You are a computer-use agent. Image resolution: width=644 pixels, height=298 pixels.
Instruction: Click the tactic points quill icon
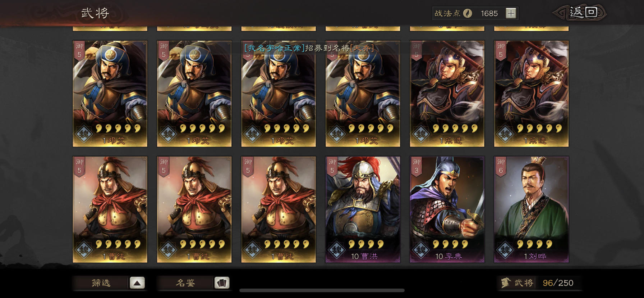tap(468, 13)
